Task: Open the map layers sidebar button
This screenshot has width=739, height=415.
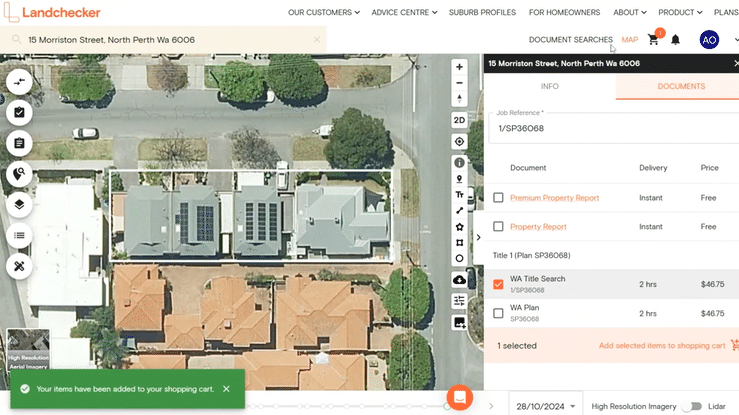Action: click(19, 204)
